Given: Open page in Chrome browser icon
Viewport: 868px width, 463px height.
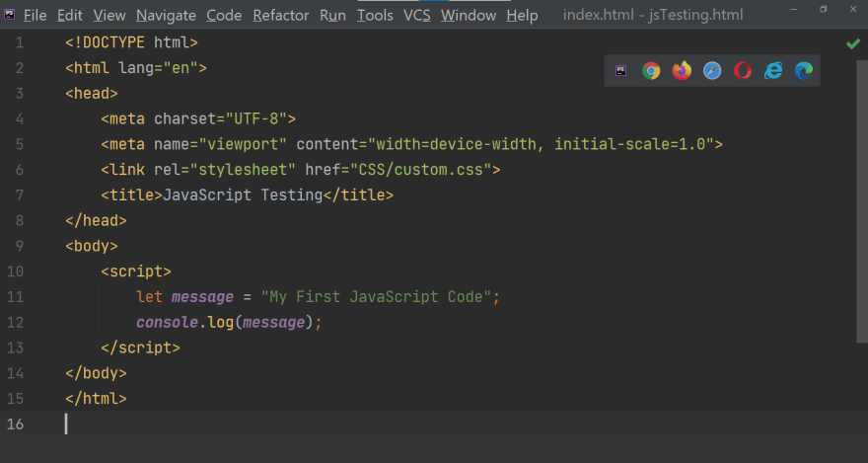Looking at the screenshot, I should [651, 71].
